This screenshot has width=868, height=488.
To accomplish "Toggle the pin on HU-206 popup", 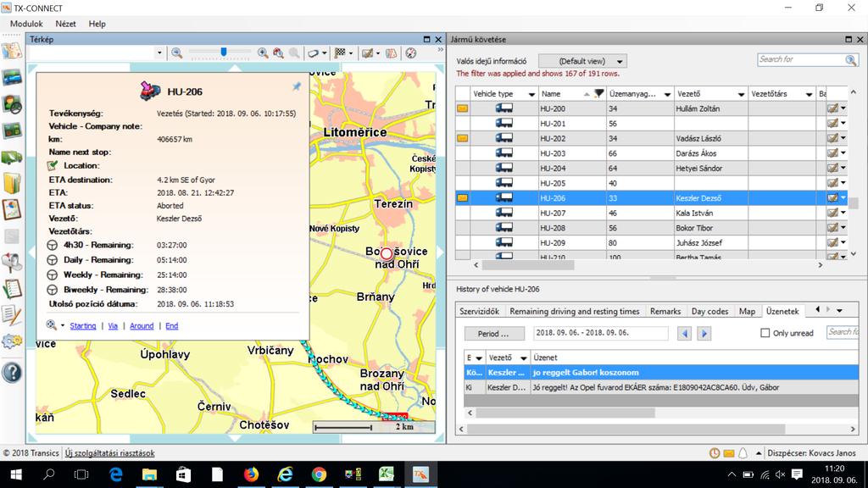I will [x=297, y=86].
